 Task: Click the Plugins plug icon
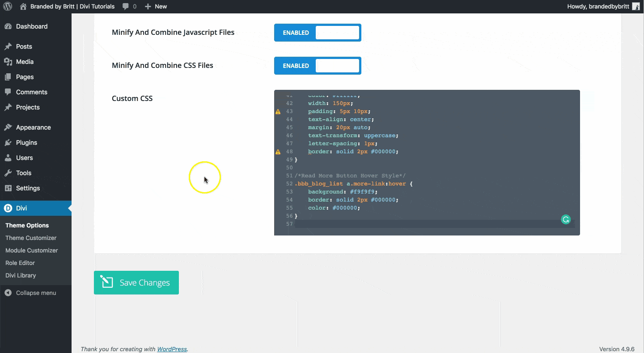coord(8,143)
